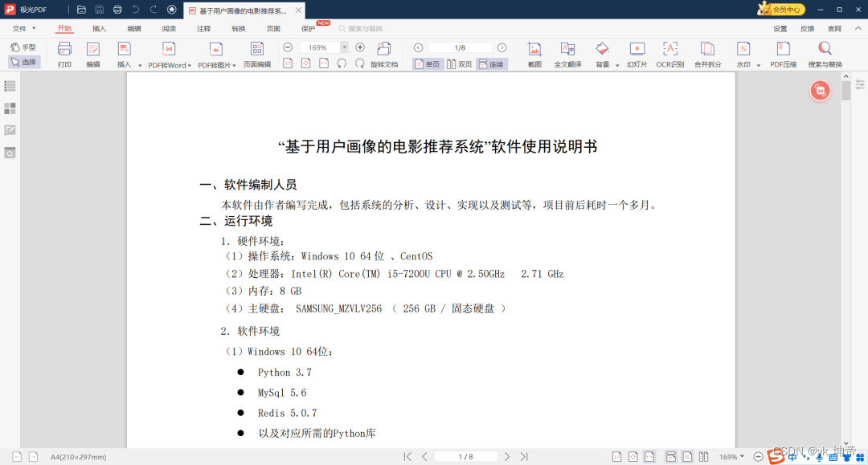Switch to Double Page (双页) view
This screenshot has height=465, width=868.
(x=460, y=64)
